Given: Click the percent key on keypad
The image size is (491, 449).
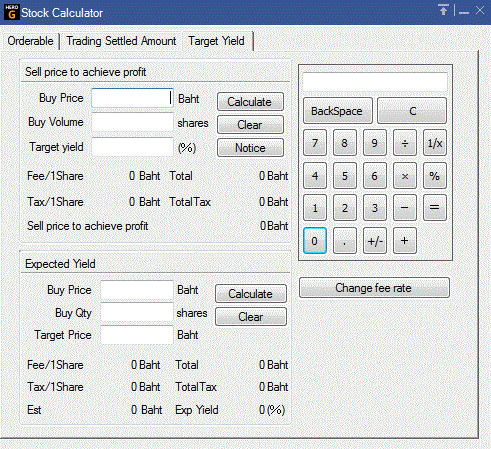Looking at the screenshot, I should pyautogui.click(x=435, y=176).
